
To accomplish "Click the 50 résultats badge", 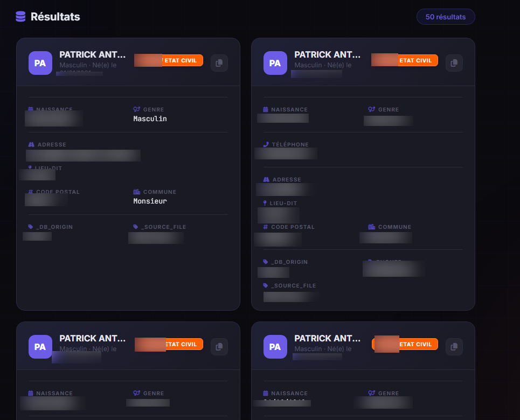I will pyautogui.click(x=446, y=17).
